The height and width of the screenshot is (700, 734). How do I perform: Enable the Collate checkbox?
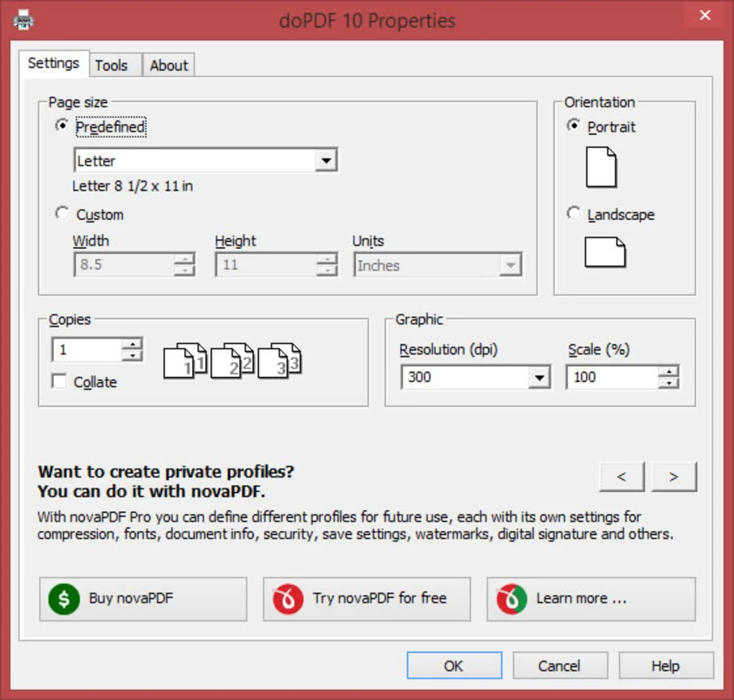click(x=59, y=381)
